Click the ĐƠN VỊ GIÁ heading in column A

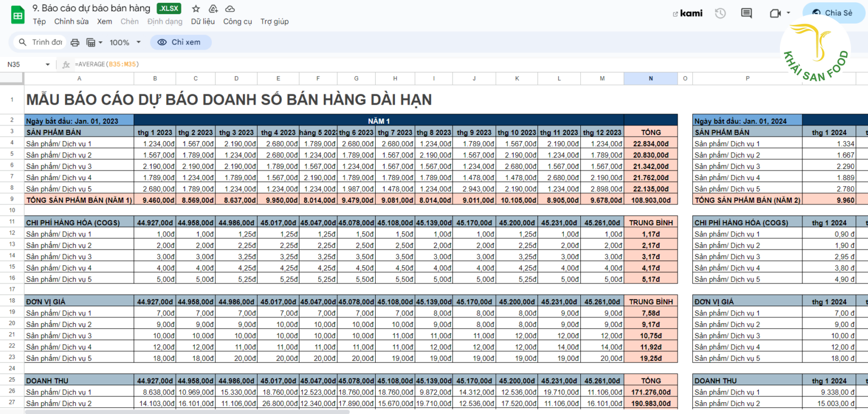[x=79, y=302]
